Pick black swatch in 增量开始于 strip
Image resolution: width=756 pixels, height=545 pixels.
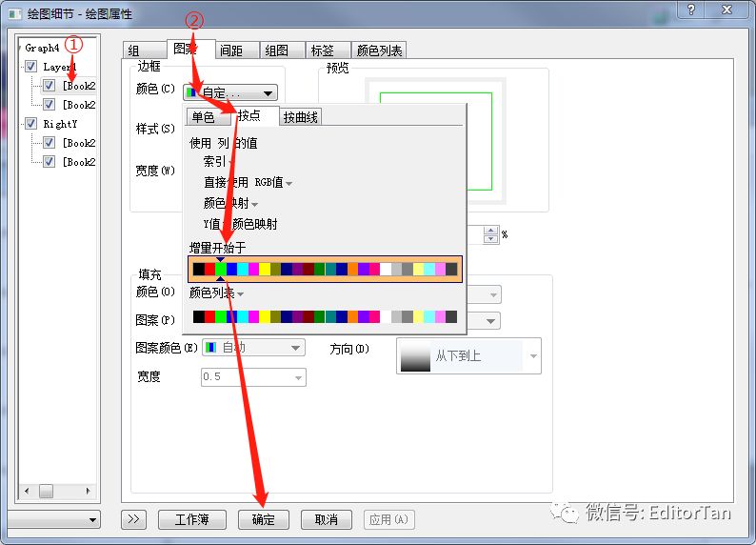199,269
